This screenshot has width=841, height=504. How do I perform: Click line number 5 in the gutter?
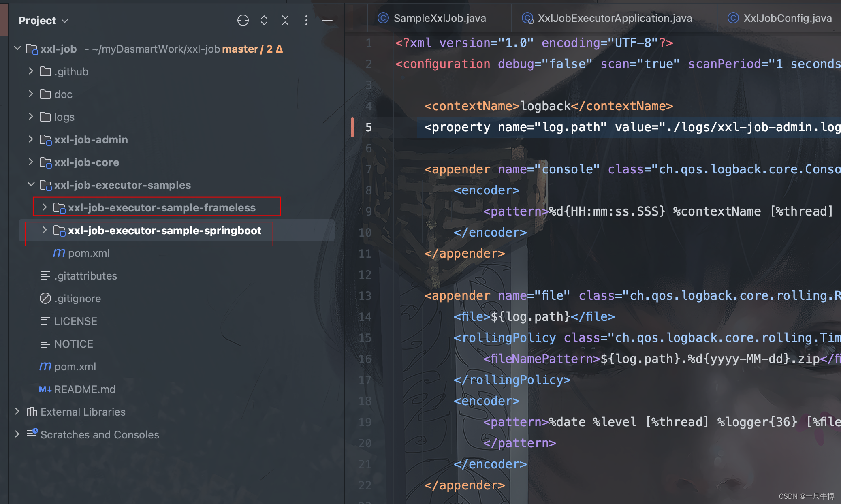point(368,127)
